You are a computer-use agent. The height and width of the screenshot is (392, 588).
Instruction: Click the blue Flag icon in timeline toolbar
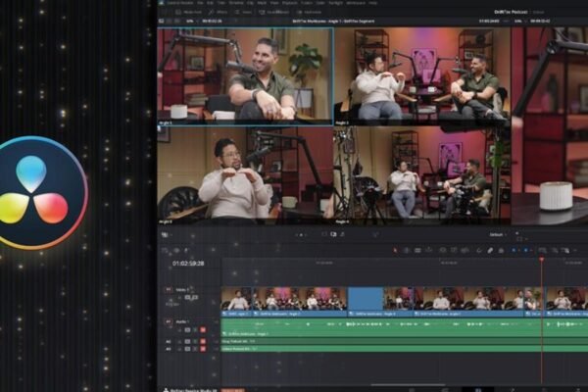[512, 250]
